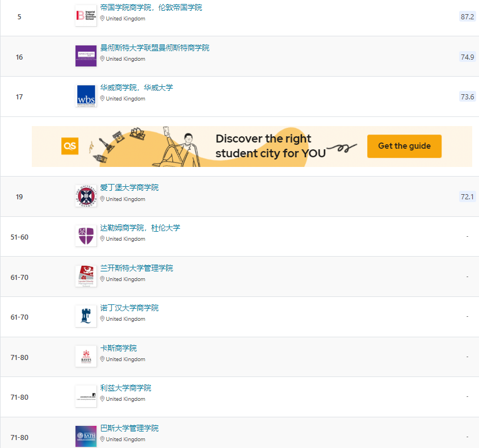The width and height of the screenshot is (479, 448).
Task: Open the 华威商学院，华威大学 link
Action: pos(136,87)
